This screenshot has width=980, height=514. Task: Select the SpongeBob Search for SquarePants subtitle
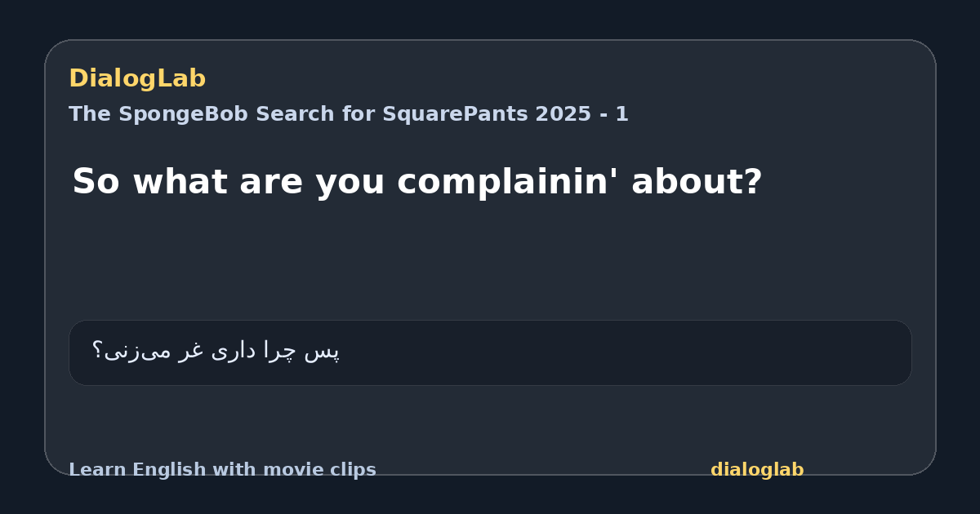pyautogui.click(x=349, y=114)
